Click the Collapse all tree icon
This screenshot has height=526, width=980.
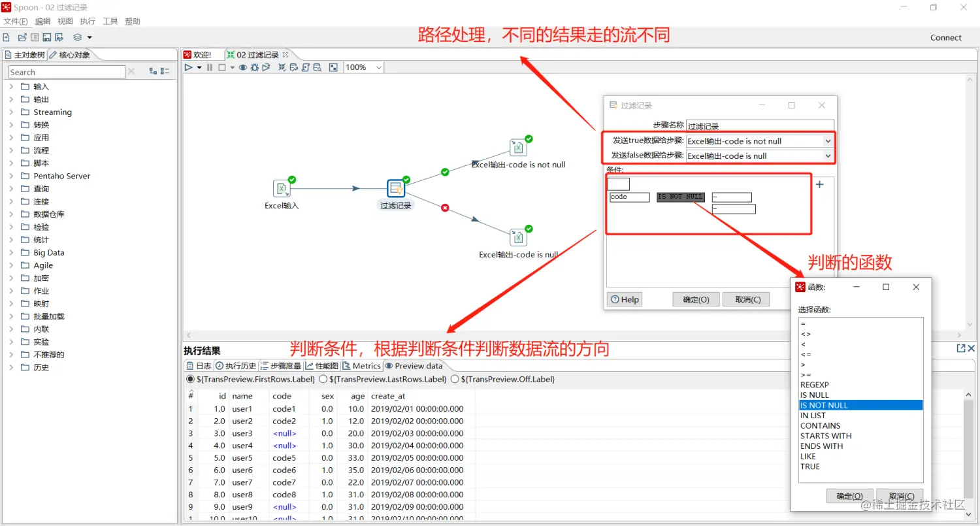165,71
